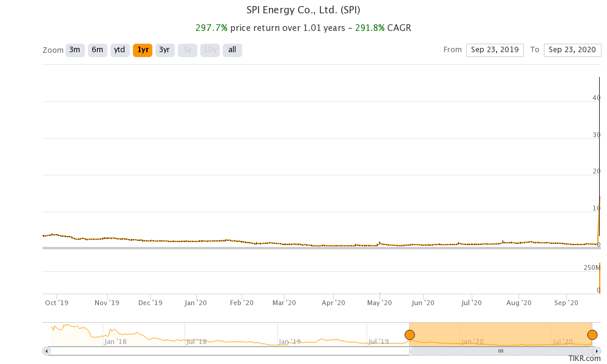
Task: Click the navigator scrollbar right arrow
Action: pyautogui.click(x=598, y=351)
